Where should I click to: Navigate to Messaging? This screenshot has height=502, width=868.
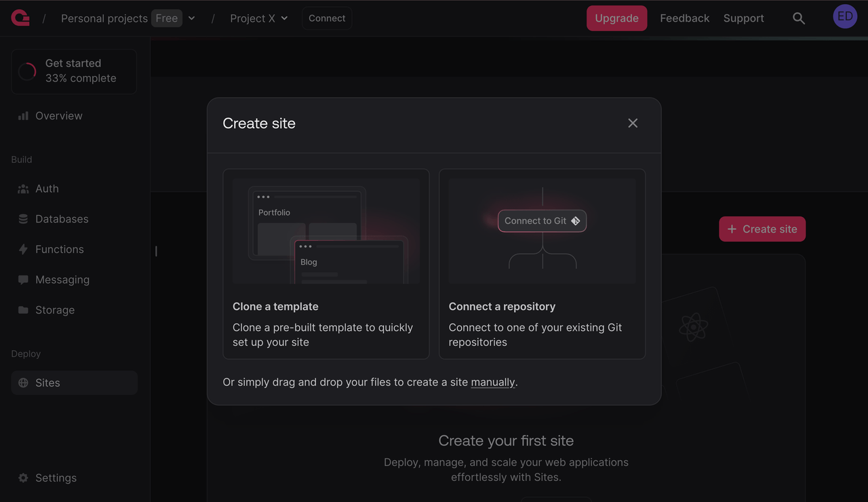[x=62, y=279]
